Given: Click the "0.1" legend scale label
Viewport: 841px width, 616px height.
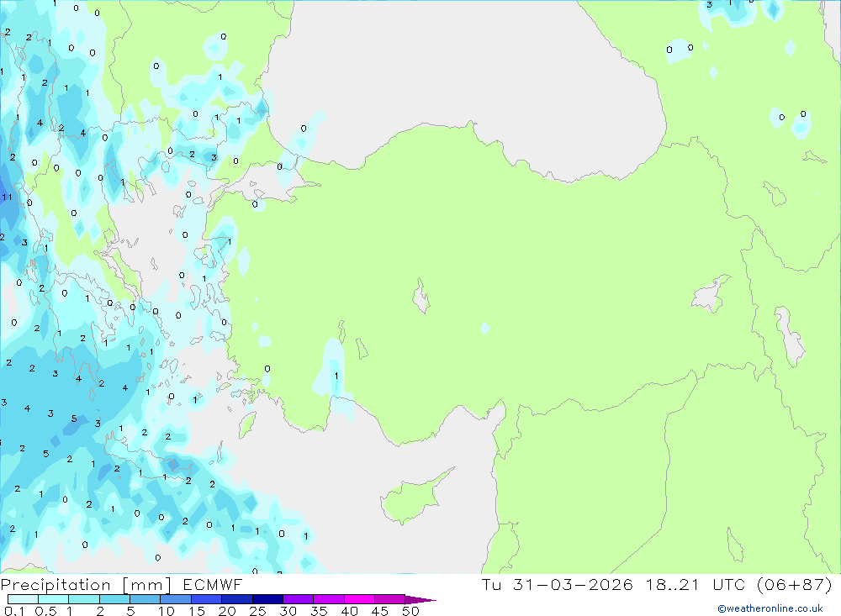Looking at the screenshot, I should pyautogui.click(x=14, y=611).
